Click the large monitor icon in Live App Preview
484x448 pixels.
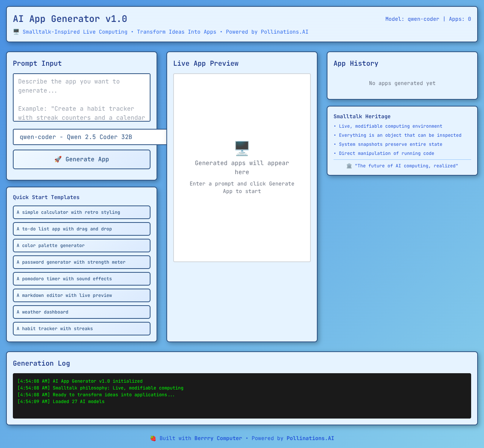[242, 148]
